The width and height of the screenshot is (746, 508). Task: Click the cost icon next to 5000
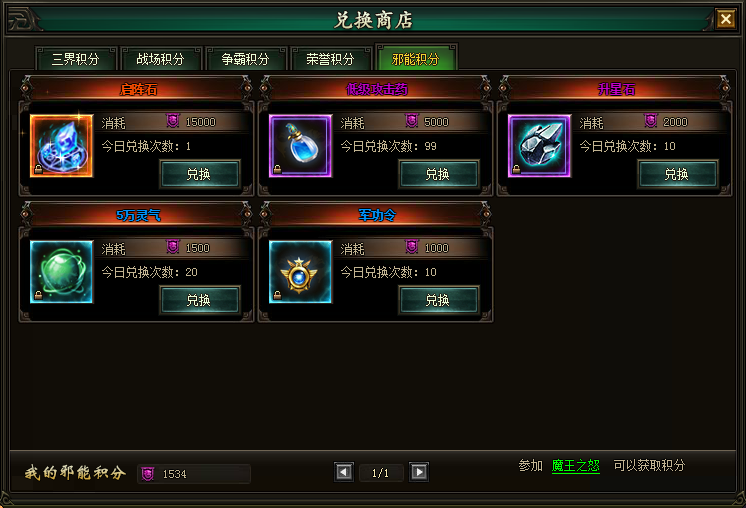[412, 121]
